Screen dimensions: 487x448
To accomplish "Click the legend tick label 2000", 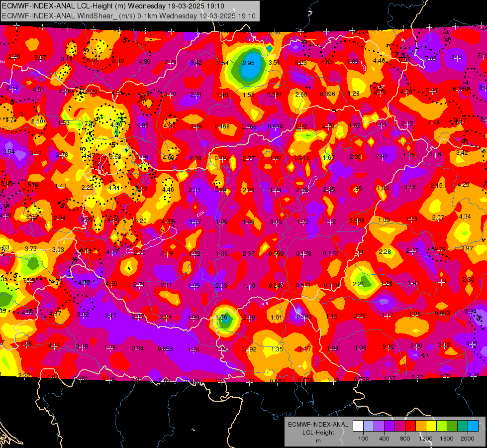I will coord(468,439).
